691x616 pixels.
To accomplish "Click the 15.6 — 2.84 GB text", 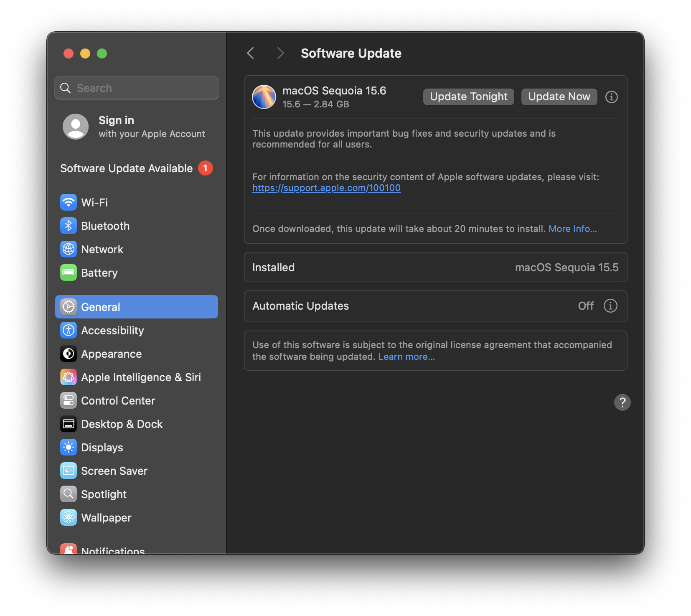I will pyautogui.click(x=316, y=104).
